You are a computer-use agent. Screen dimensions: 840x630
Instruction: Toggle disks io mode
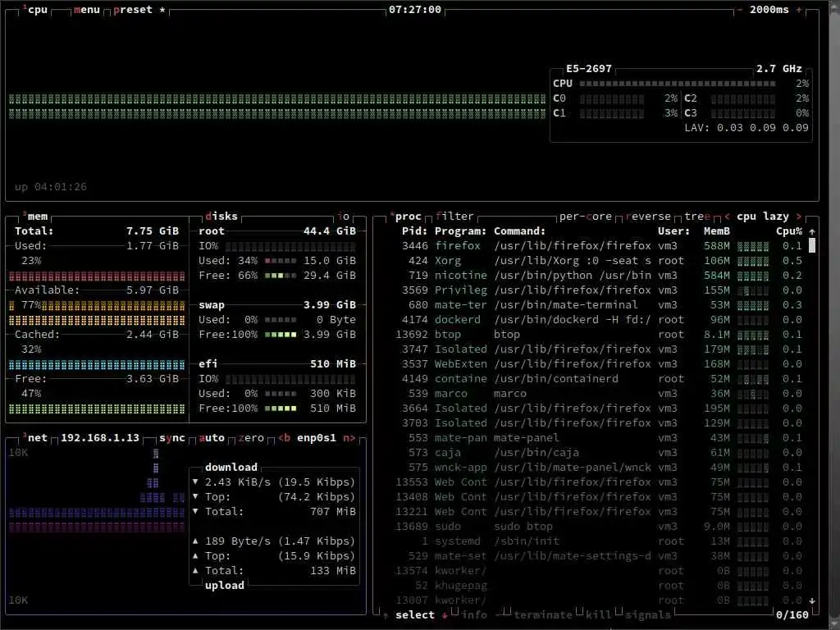click(344, 217)
